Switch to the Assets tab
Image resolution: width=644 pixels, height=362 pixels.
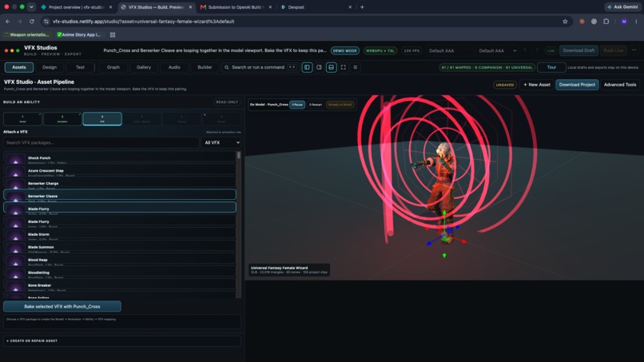[19, 67]
